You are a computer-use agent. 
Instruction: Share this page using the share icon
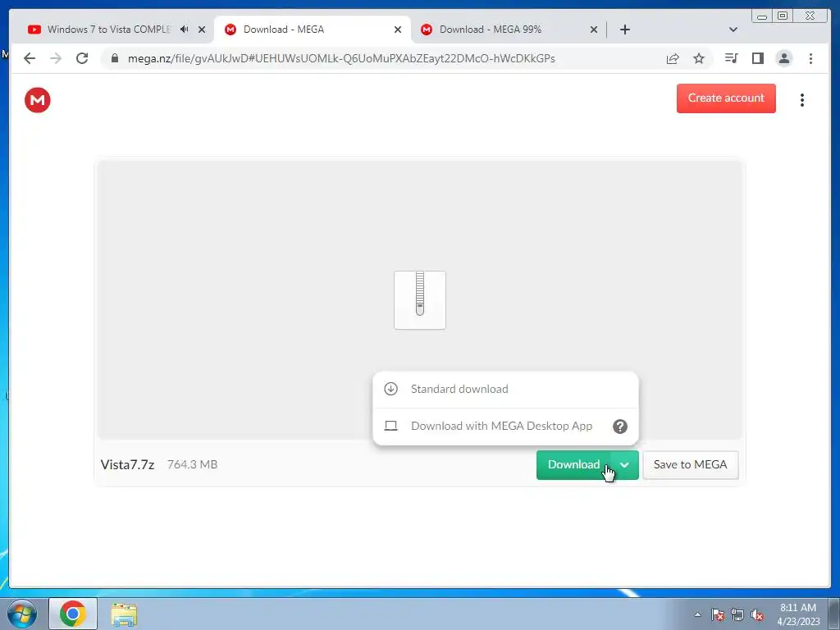coord(673,58)
